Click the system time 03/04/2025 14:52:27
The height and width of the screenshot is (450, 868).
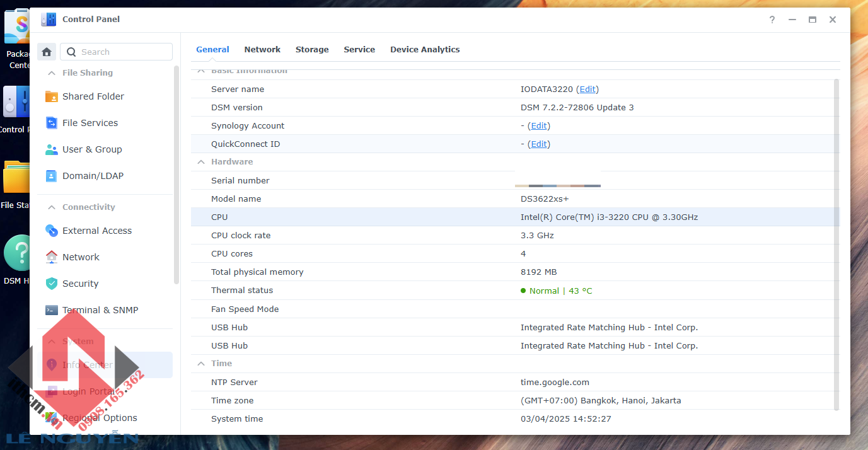(x=566, y=419)
